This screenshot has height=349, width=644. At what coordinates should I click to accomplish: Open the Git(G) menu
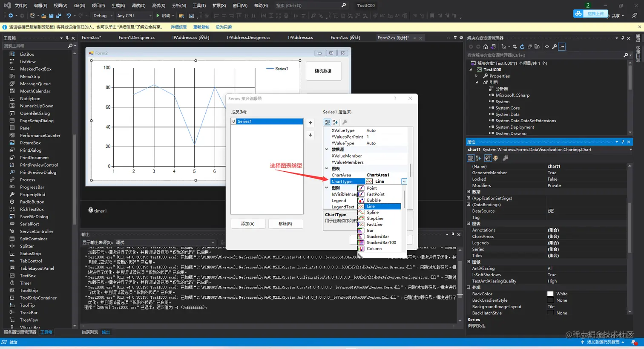(x=79, y=6)
